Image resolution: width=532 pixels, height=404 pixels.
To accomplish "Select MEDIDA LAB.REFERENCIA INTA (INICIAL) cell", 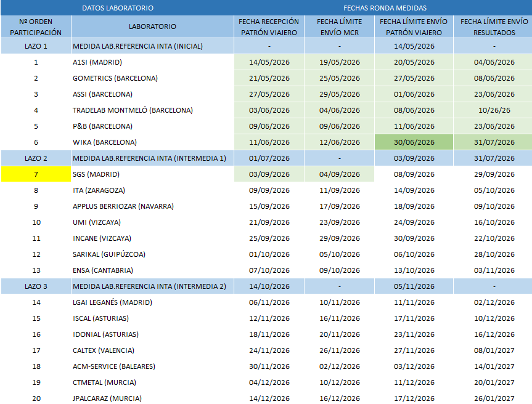I will [x=152, y=46].
